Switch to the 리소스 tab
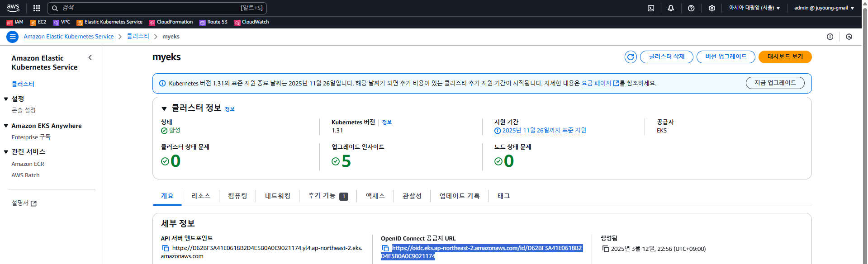 [201, 196]
